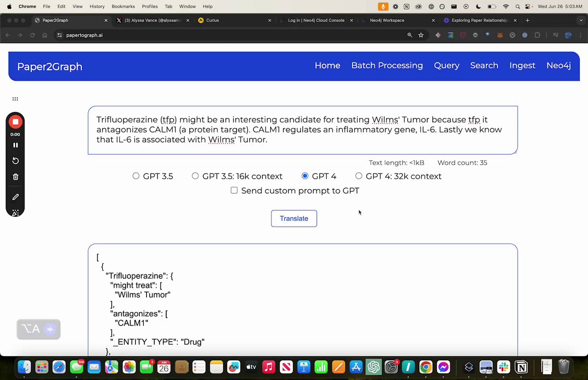Open the Profiles menu

pyautogui.click(x=150, y=6)
